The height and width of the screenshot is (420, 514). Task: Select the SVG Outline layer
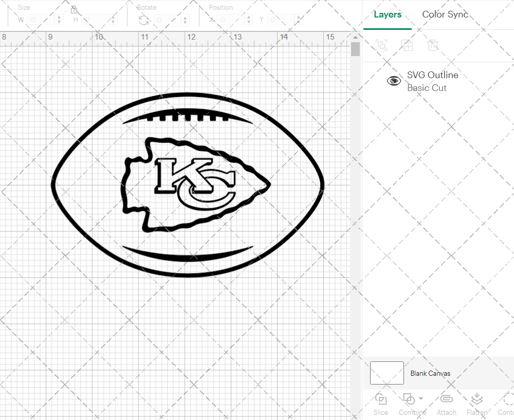tap(432, 81)
